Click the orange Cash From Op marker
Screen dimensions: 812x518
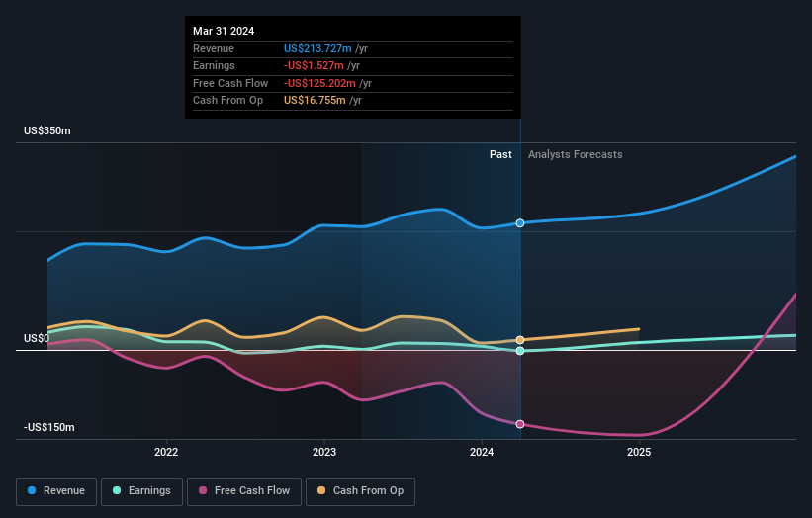pyautogui.click(x=520, y=340)
